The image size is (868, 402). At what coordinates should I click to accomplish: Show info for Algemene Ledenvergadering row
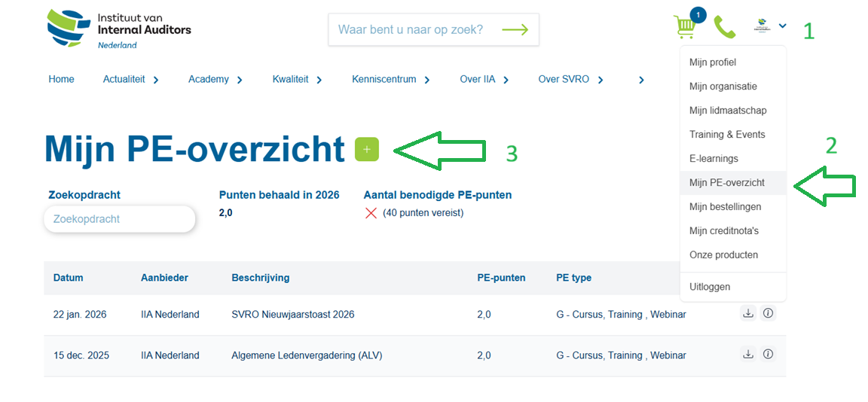[x=768, y=355]
